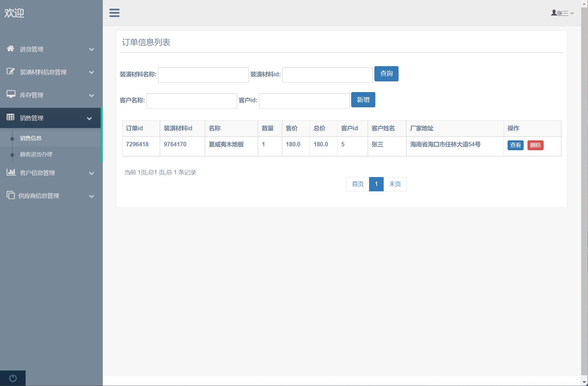The height and width of the screenshot is (386, 588).
Task: Click 查看 to view order 7296418
Action: [516, 145]
